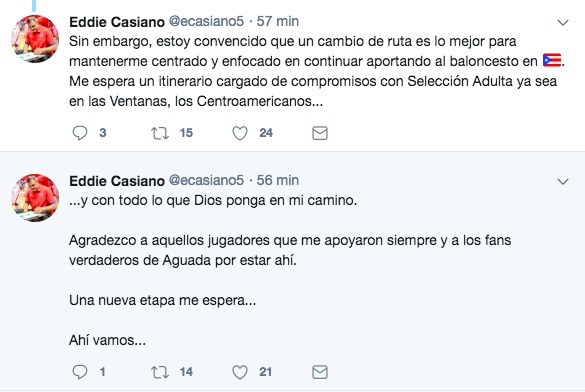Viewport: 585px width, 392px height.
Task: Open more options chevron on first tweet
Action: point(563,23)
